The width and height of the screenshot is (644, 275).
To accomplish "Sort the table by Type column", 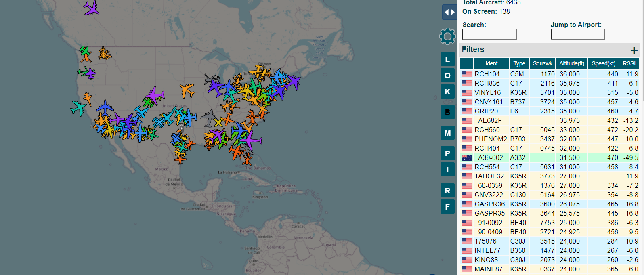I will point(519,63).
